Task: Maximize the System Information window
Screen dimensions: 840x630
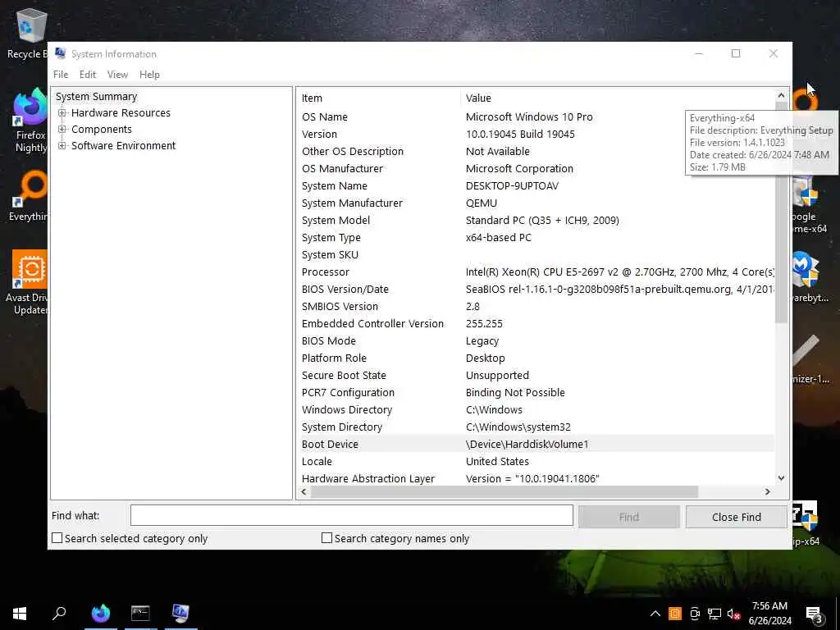Action: 736,53
